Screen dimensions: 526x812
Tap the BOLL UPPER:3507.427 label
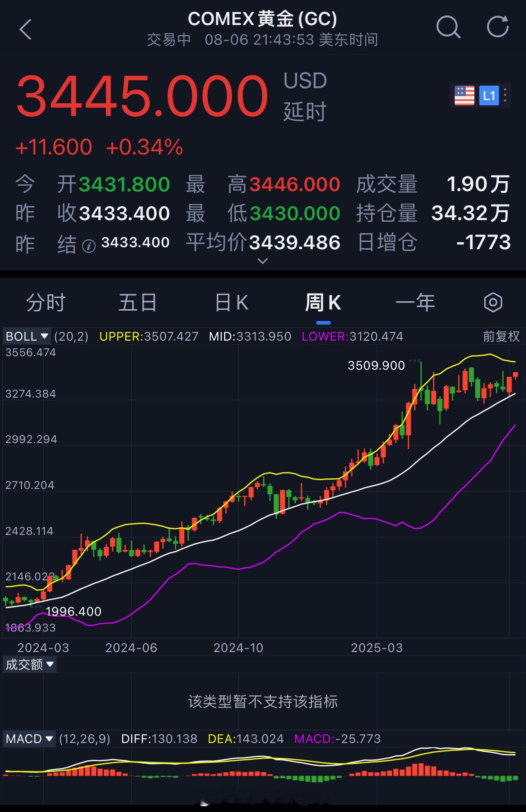[149, 337]
